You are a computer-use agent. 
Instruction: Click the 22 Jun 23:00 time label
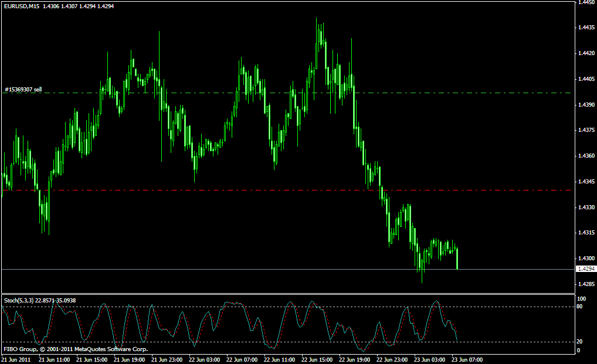[392, 360]
